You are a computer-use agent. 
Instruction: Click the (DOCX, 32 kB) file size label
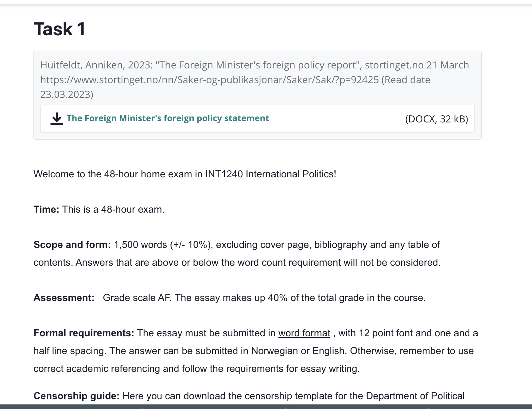pyautogui.click(x=437, y=119)
